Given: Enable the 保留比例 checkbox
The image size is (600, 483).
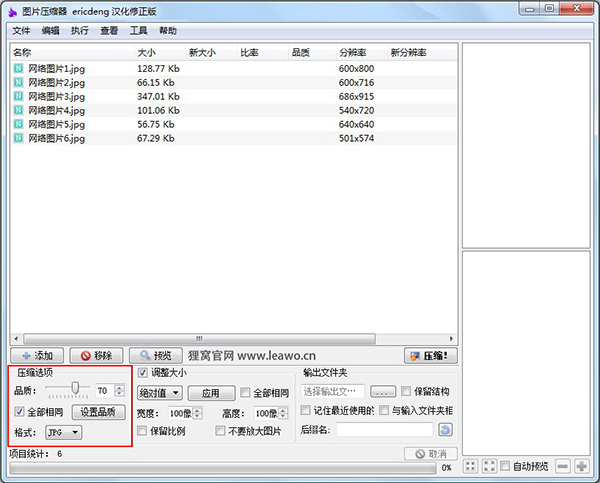Looking at the screenshot, I should click(x=142, y=431).
